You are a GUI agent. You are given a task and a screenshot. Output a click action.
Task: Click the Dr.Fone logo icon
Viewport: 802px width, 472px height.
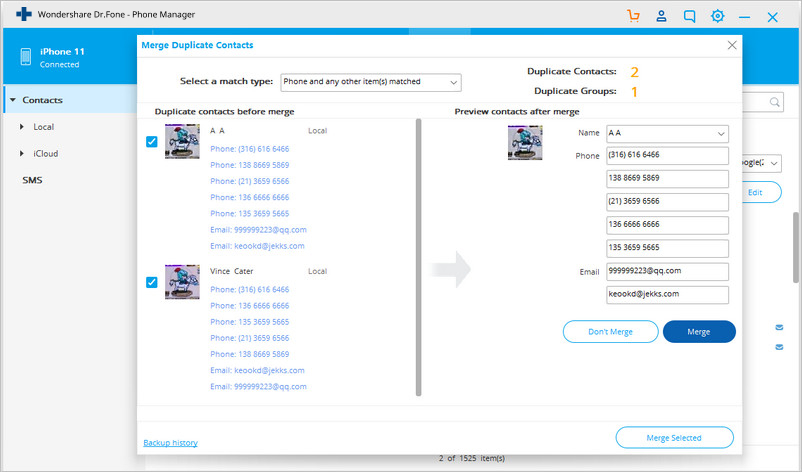pos(24,14)
